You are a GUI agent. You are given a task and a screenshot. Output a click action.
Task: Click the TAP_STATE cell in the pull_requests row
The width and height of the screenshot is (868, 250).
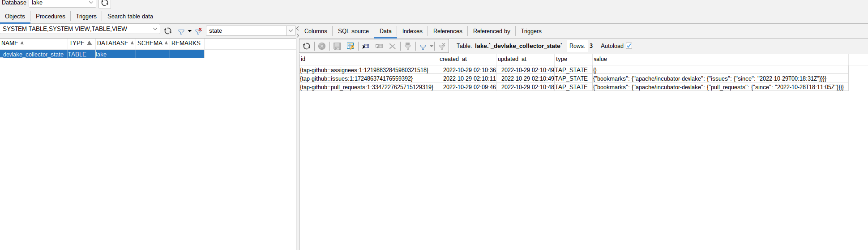(573, 87)
